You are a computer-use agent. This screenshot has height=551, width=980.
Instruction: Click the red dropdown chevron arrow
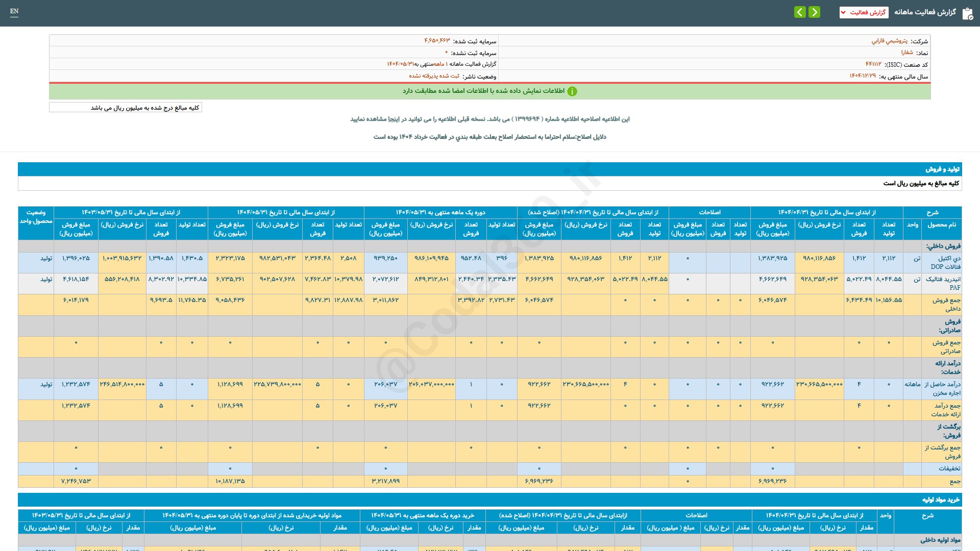(843, 12)
